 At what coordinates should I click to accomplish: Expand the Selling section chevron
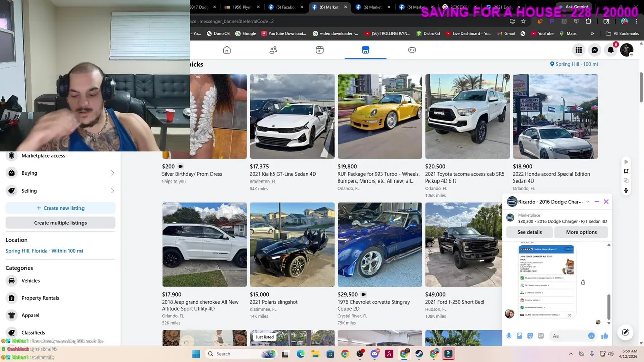pyautogui.click(x=112, y=191)
